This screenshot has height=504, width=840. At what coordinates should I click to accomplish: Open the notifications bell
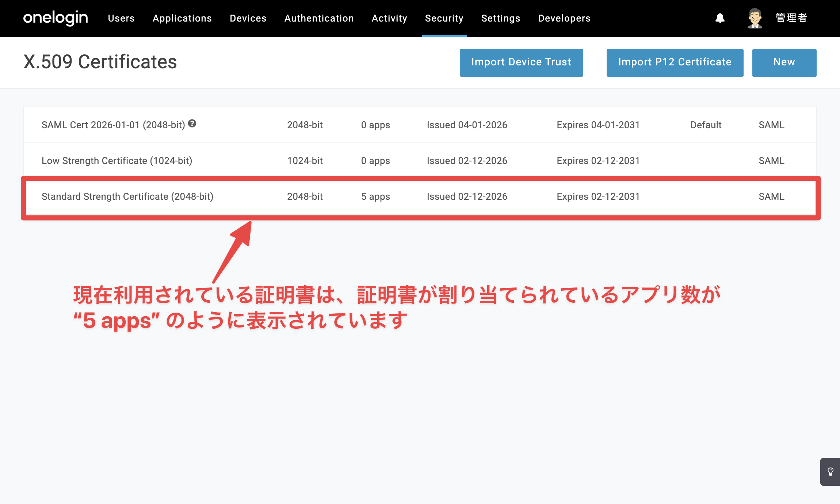(720, 18)
